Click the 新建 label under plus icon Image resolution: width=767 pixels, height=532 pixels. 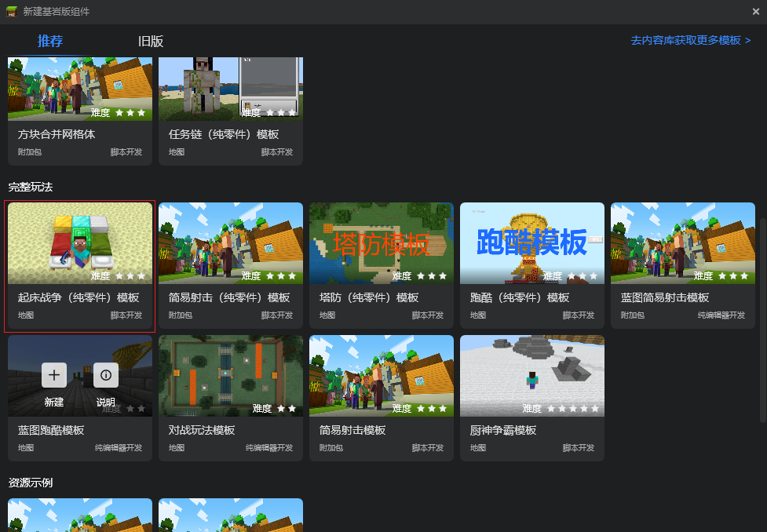click(54, 402)
